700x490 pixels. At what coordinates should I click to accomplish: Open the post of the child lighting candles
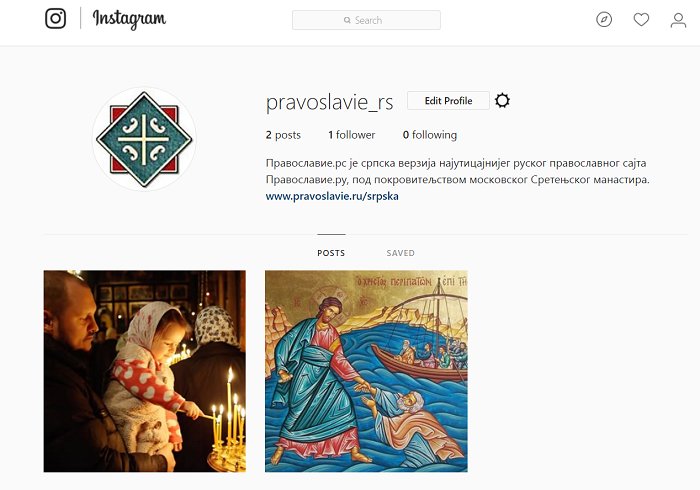pyautogui.click(x=145, y=371)
